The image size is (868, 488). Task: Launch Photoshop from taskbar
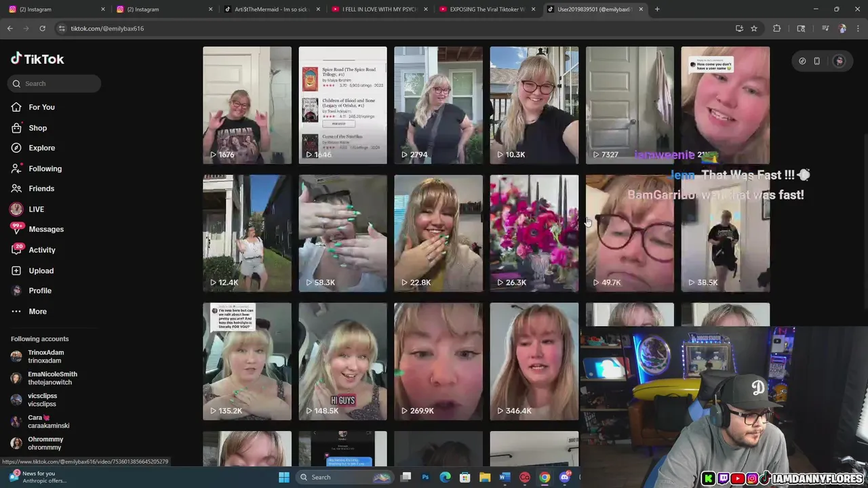[x=425, y=477]
